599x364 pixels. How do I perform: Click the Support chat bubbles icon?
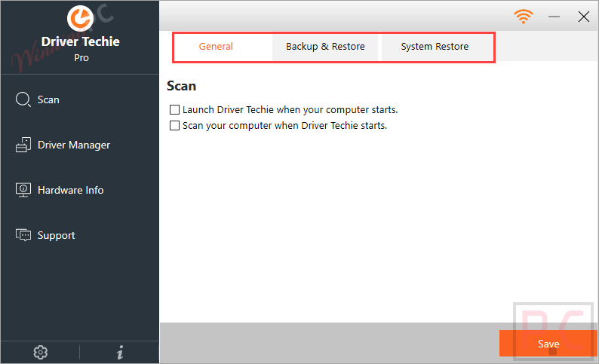click(x=23, y=235)
